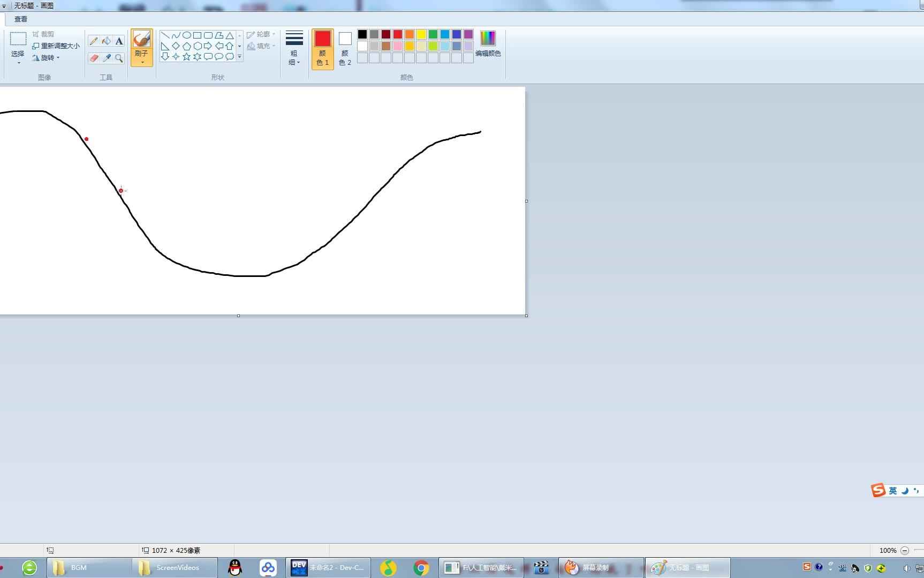The height and width of the screenshot is (578, 924).
Task: Open Google Chrome from taskbar
Action: tap(421, 568)
